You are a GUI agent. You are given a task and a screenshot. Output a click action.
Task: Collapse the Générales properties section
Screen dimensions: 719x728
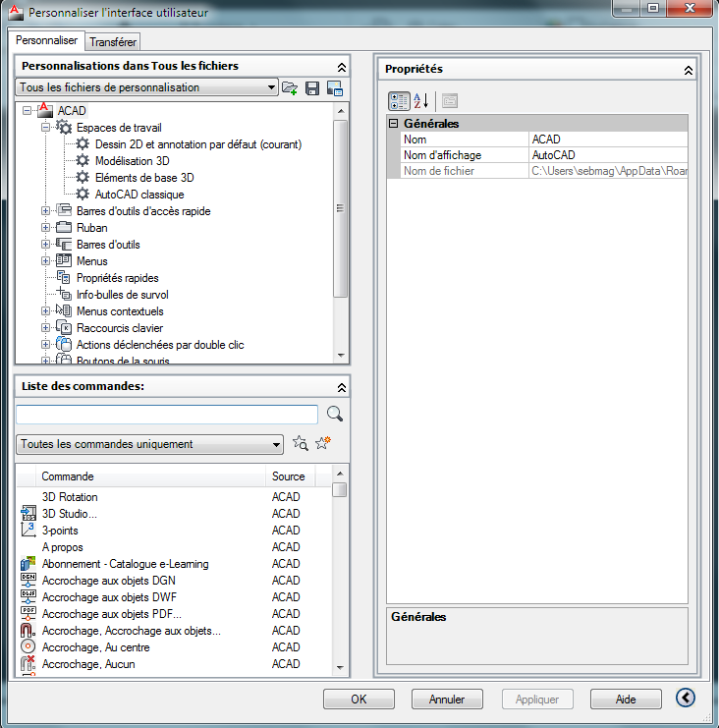[394, 124]
